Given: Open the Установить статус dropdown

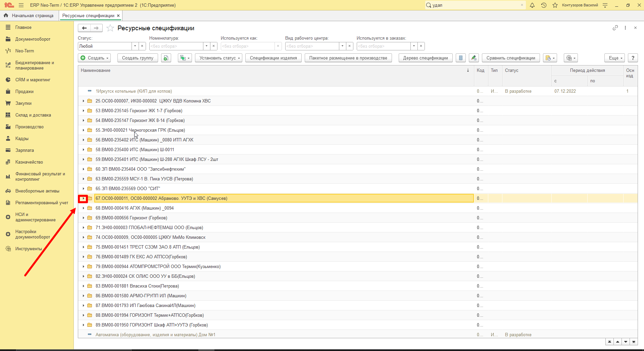Looking at the screenshot, I should click(218, 58).
